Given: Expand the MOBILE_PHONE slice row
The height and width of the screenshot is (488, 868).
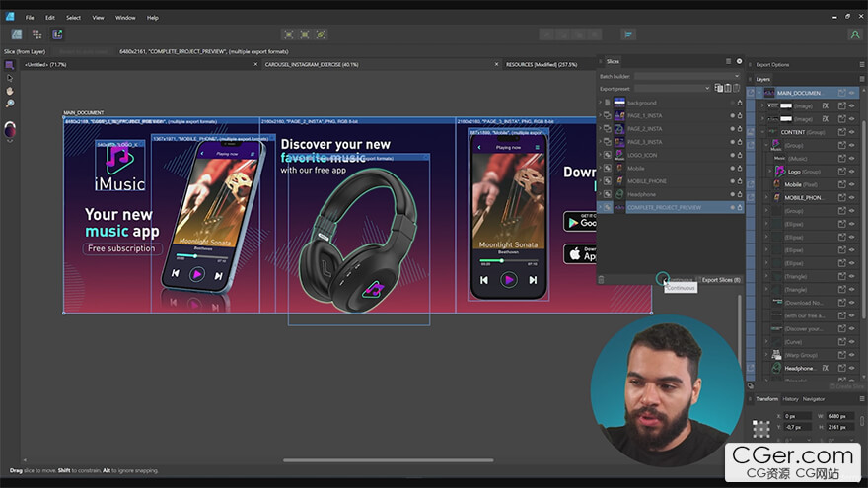Looking at the screenshot, I should click(x=600, y=181).
